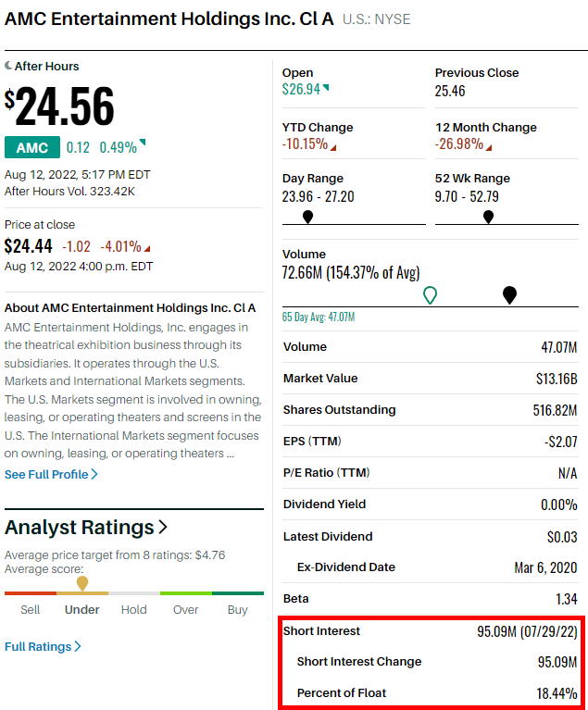Viewport: 588px width, 710px height.
Task: Open the Full Ratings link
Action: 43,646
